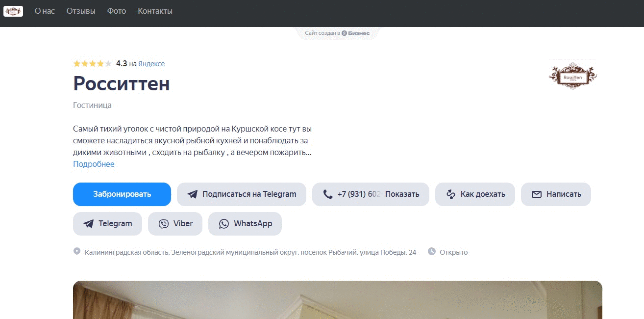Click the "Забронировать" button
The height and width of the screenshot is (319, 644).
(122, 194)
